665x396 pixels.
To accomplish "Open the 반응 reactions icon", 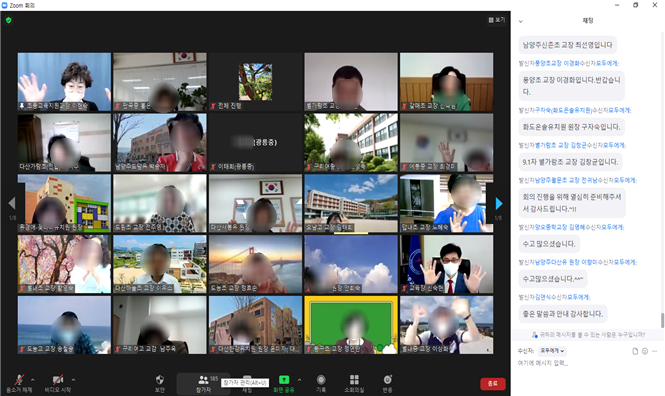I will tap(387, 379).
